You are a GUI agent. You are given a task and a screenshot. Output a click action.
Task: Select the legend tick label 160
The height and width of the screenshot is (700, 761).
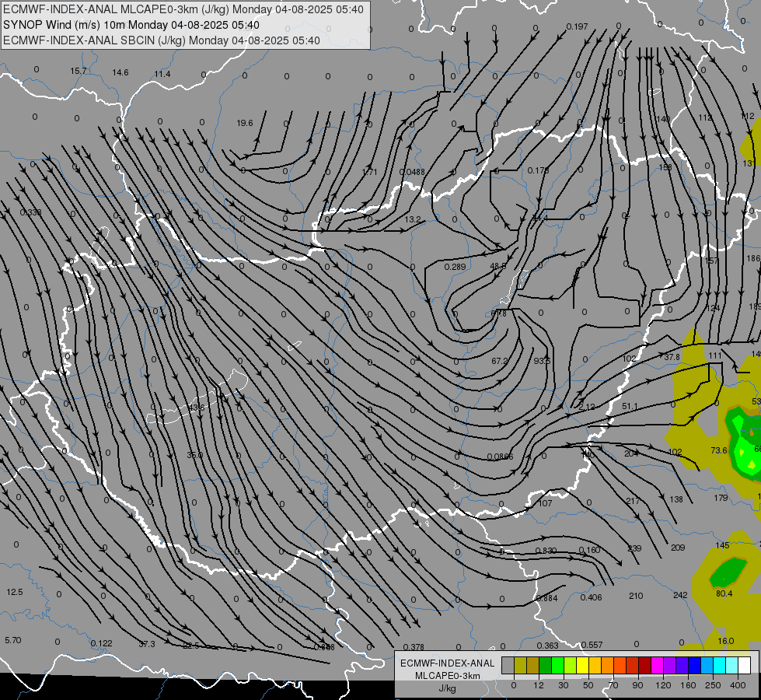tap(688, 685)
